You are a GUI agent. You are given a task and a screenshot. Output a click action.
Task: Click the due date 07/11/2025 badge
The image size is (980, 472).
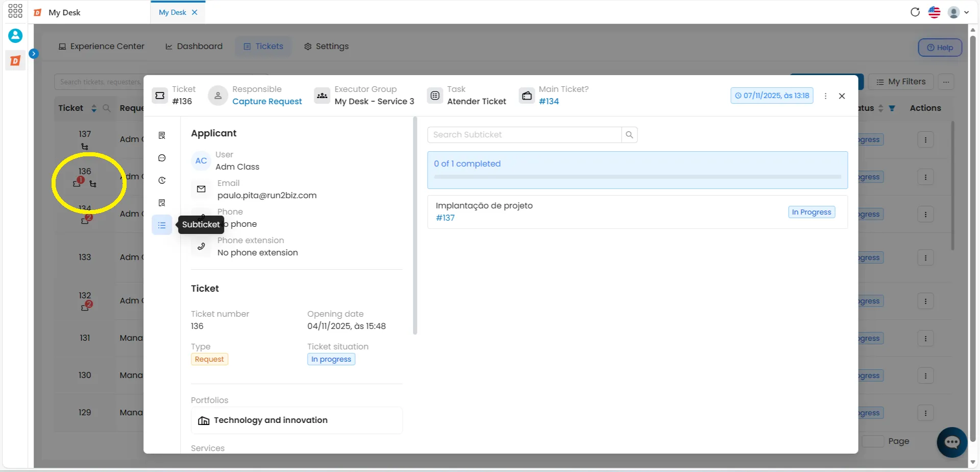pos(772,96)
